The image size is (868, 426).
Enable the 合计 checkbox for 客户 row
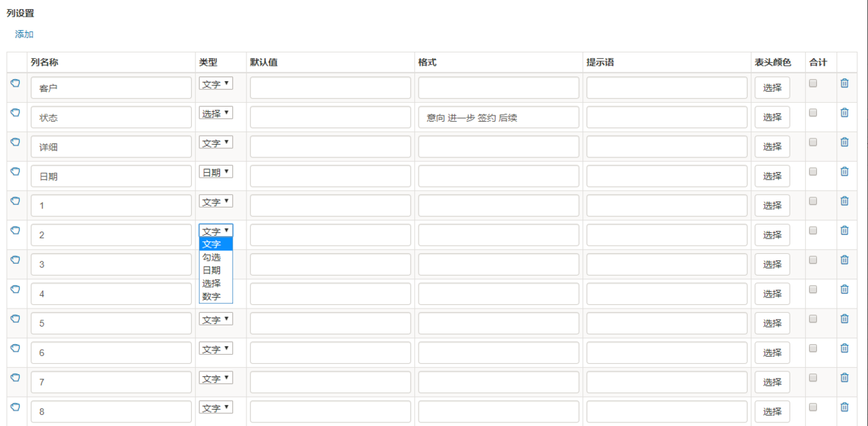click(813, 83)
